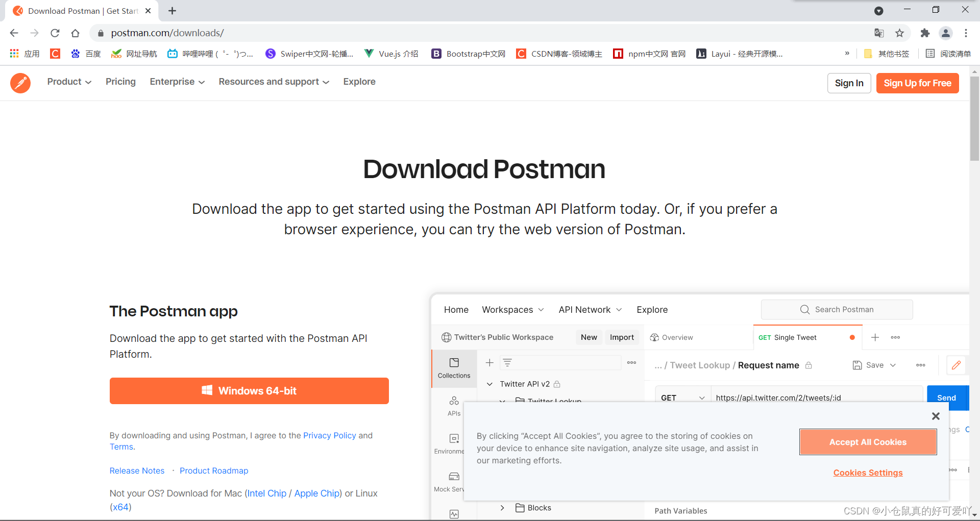Open the Bootstrap中文网 bookmark
This screenshot has width=980, height=521.
coord(469,54)
